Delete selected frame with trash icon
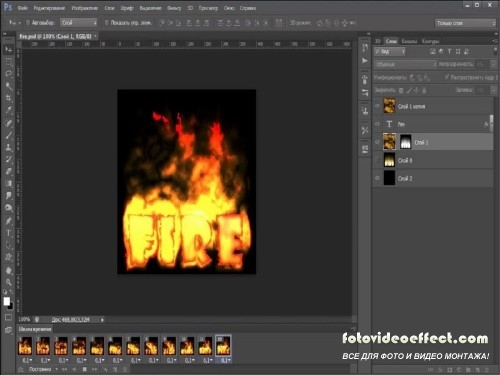500x375 pixels. coord(125,369)
